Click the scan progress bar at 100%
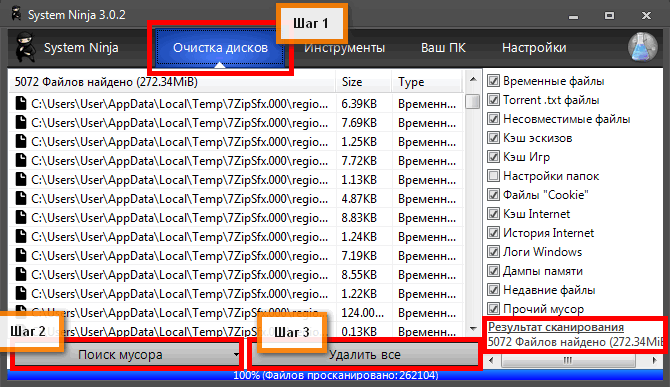 [x=335, y=375]
